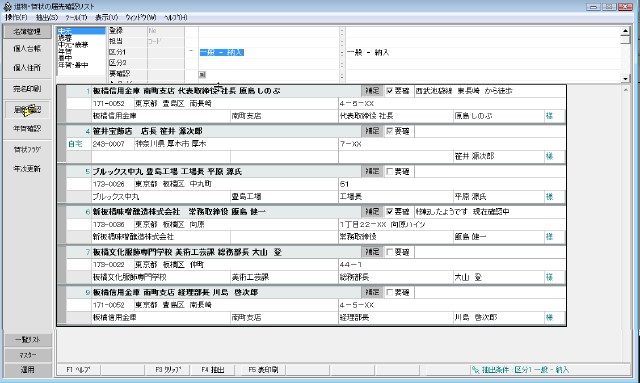Open 年次更新 in the sidebar
This screenshot has width=640, height=383.
27,169
